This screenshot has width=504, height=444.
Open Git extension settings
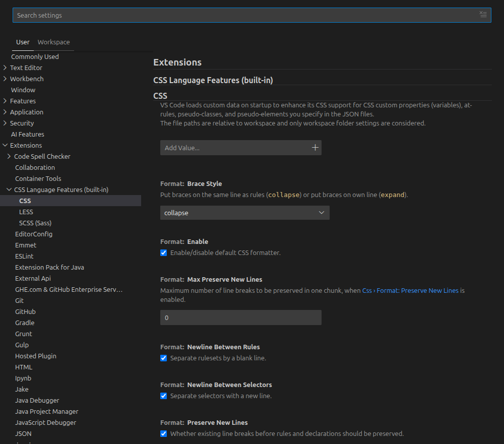point(19,300)
